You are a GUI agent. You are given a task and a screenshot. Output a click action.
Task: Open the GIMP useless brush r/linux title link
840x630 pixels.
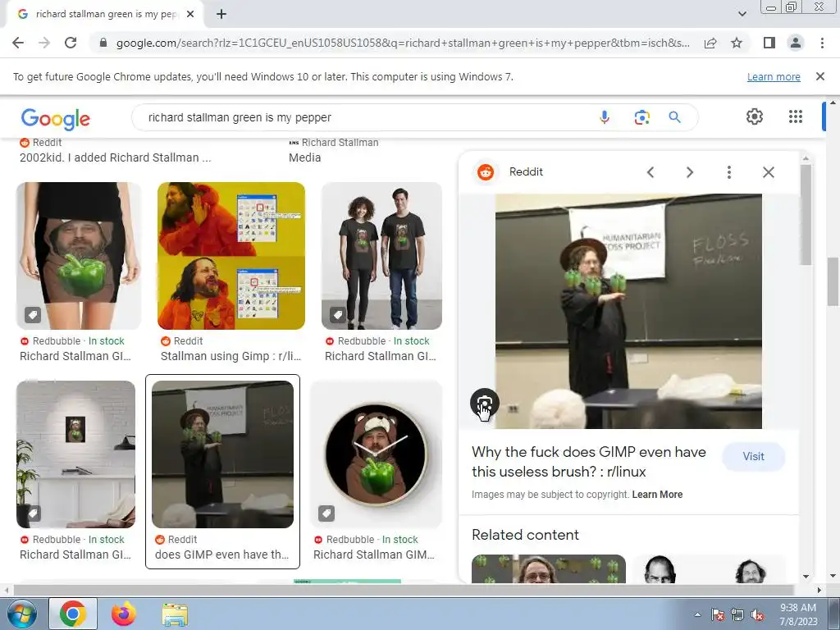click(x=588, y=462)
